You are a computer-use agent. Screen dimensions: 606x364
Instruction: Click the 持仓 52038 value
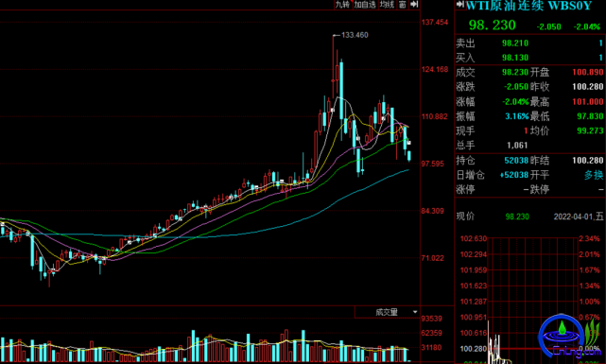[x=516, y=160]
